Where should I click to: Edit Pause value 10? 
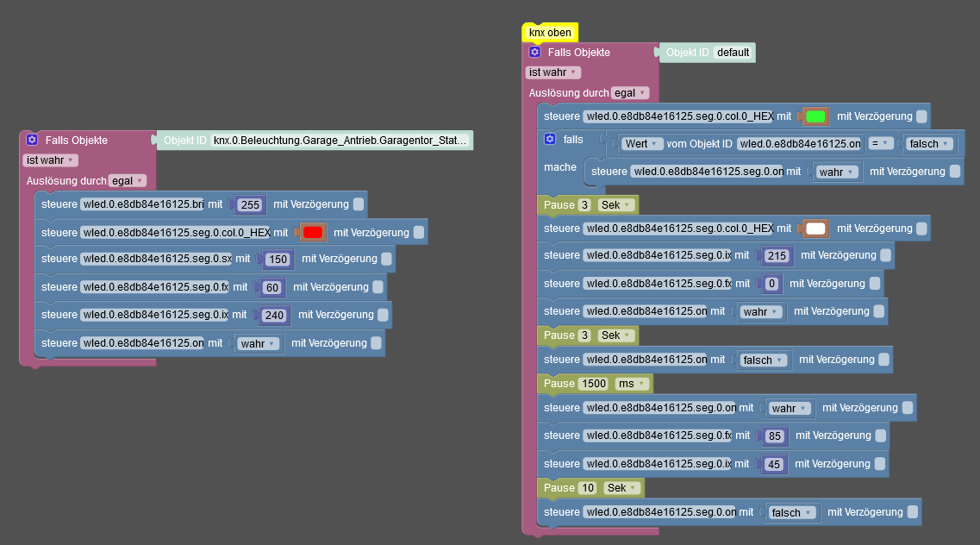coord(588,488)
